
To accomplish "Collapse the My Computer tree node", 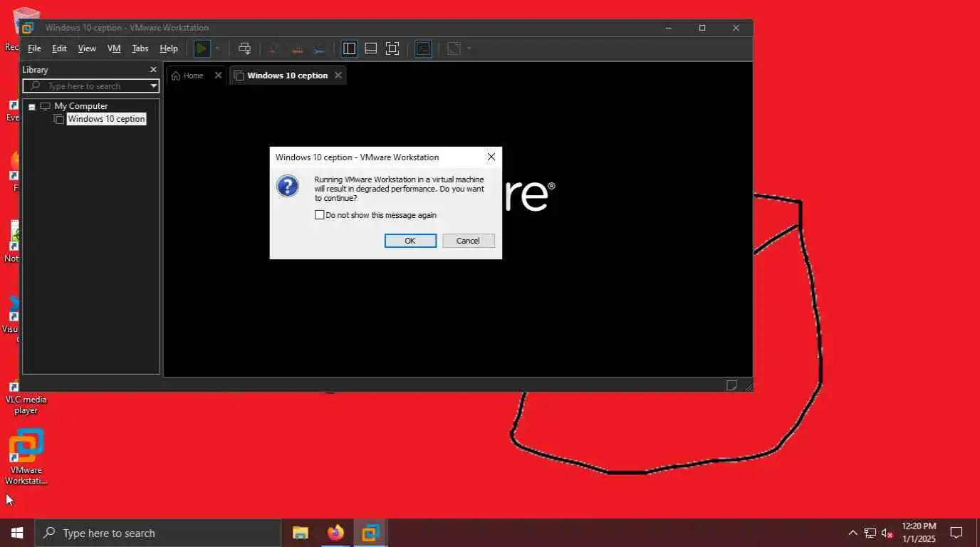I will (x=31, y=107).
